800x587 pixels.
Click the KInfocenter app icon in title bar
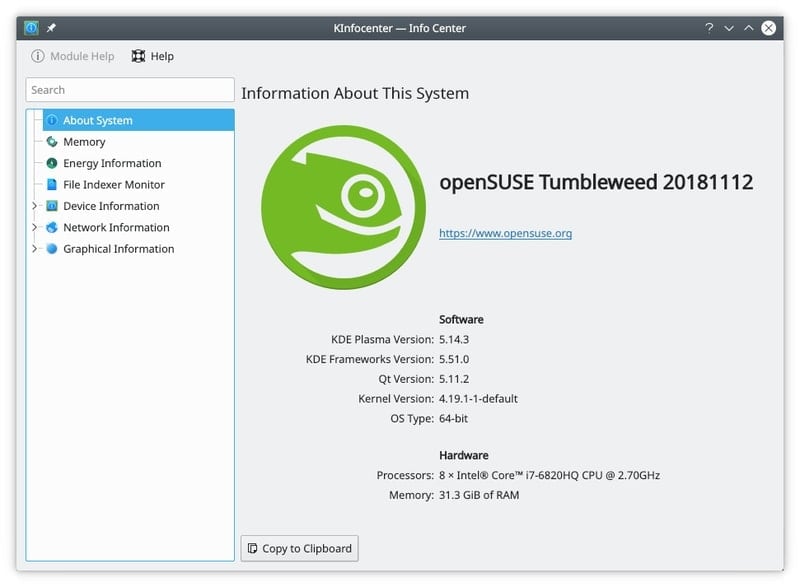pyautogui.click(x=31, y=28)
